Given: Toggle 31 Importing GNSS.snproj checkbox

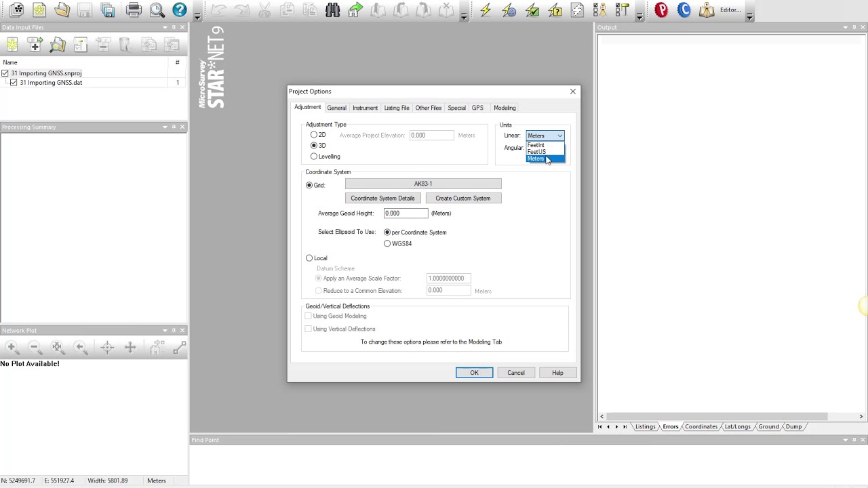Looking at the screenshot, I should click(x=5, y=73).
